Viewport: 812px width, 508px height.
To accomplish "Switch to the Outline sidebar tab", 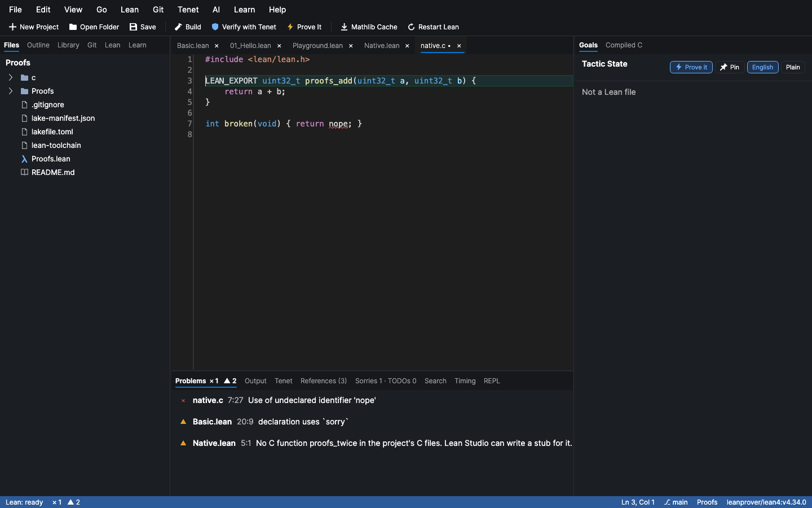I will tap(38, 45).
